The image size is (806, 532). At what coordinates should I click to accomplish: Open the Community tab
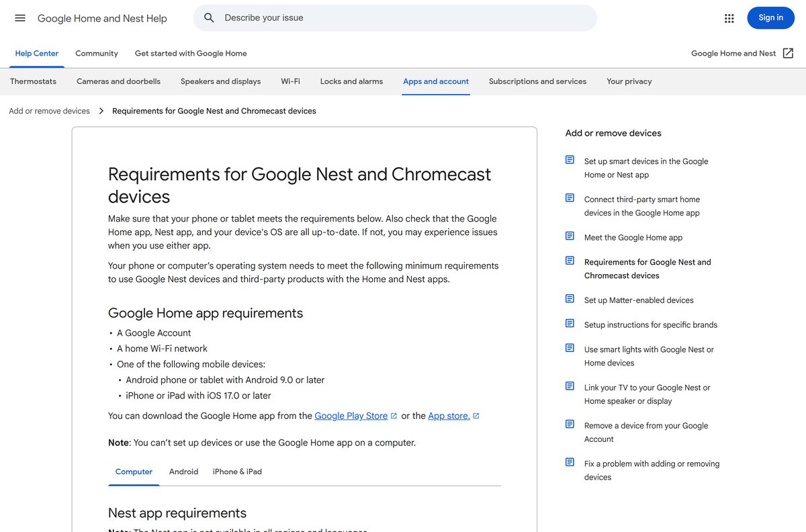(97, 54)
